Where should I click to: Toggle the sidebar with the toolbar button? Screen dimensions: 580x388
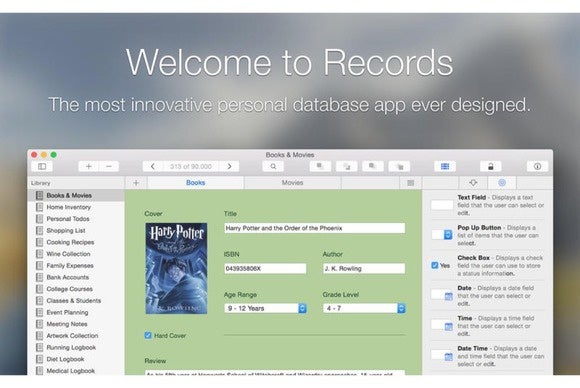42,166
